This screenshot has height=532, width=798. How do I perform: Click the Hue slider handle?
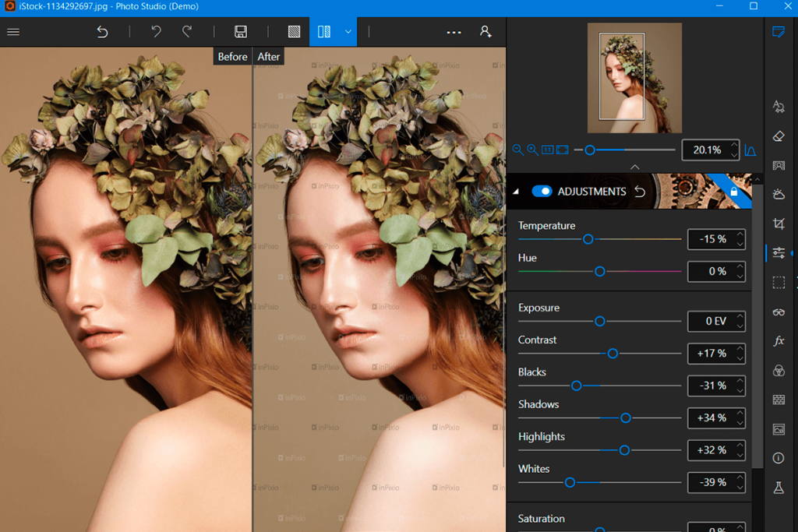[599, 273]
